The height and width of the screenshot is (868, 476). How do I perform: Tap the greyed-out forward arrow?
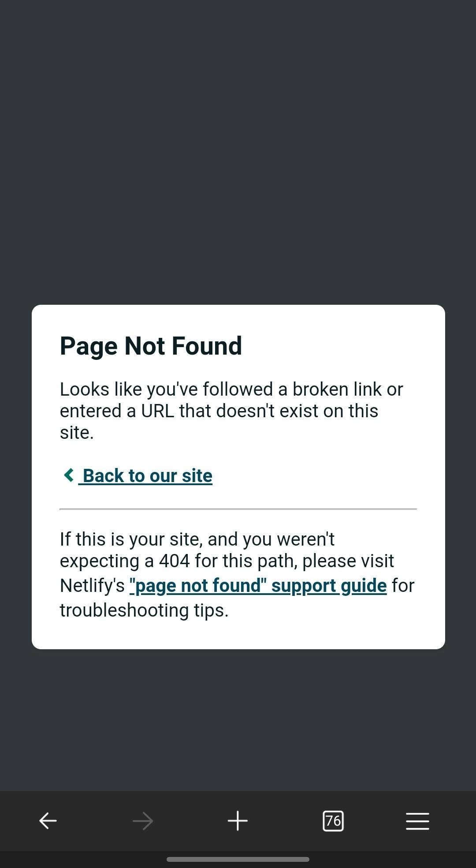(143, 821)
